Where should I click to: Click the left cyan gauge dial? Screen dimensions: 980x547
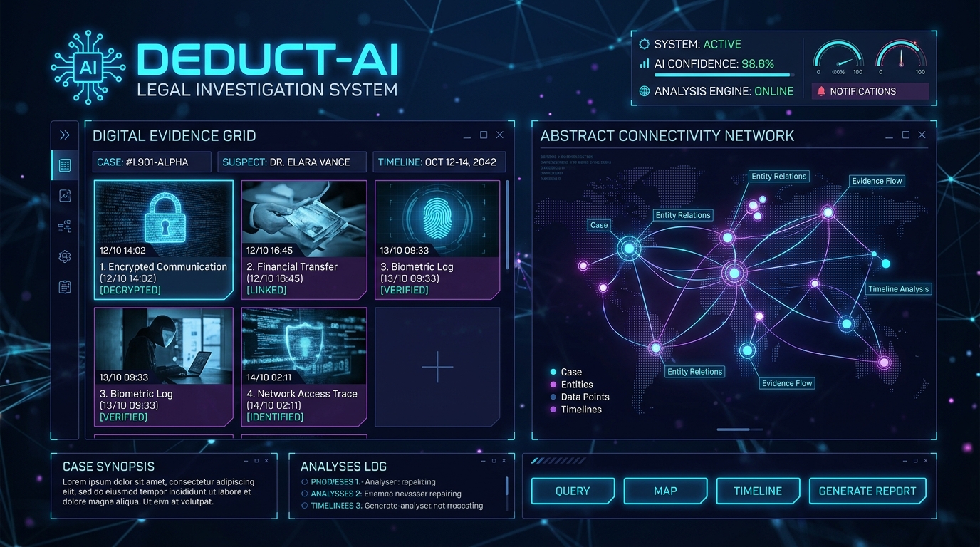point(838,57)
